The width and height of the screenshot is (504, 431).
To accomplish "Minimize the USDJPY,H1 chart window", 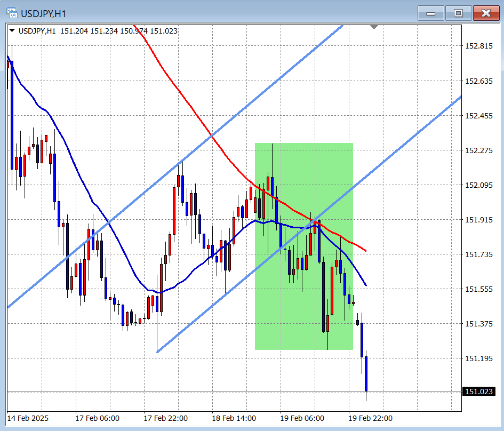I will click(430, 13).
